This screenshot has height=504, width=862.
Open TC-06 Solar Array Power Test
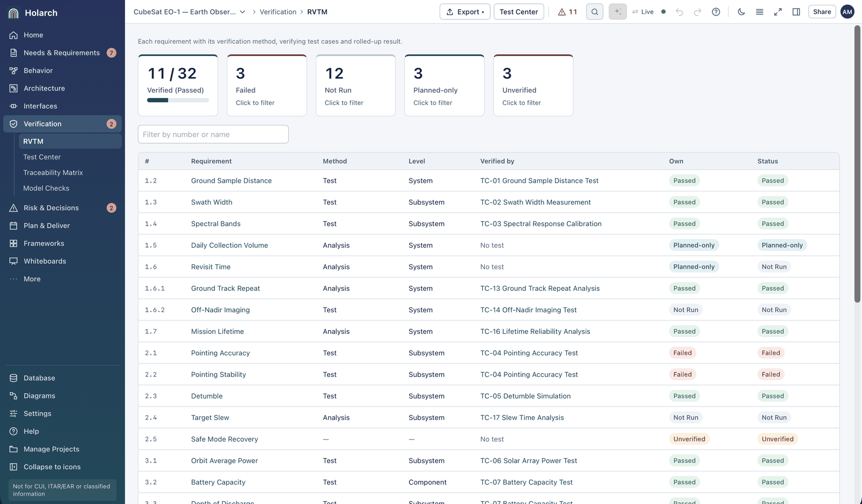coord(529,461)
